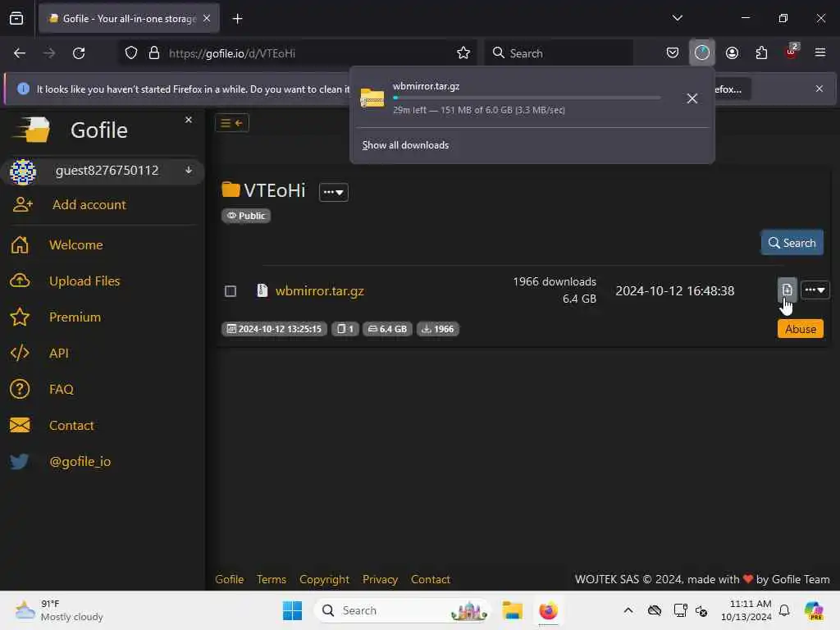Open a new browser tab
Image resolution: width=840 pixels, height=630 pixels.
(237, 19)
